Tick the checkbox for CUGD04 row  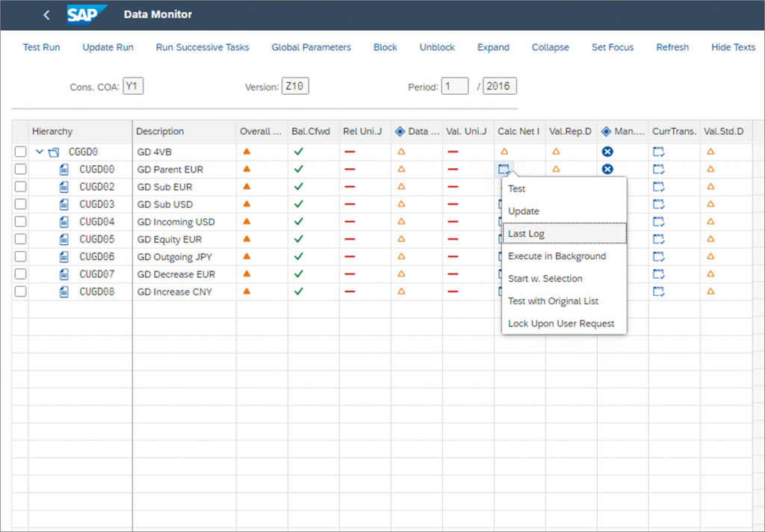tap(20, 222)
